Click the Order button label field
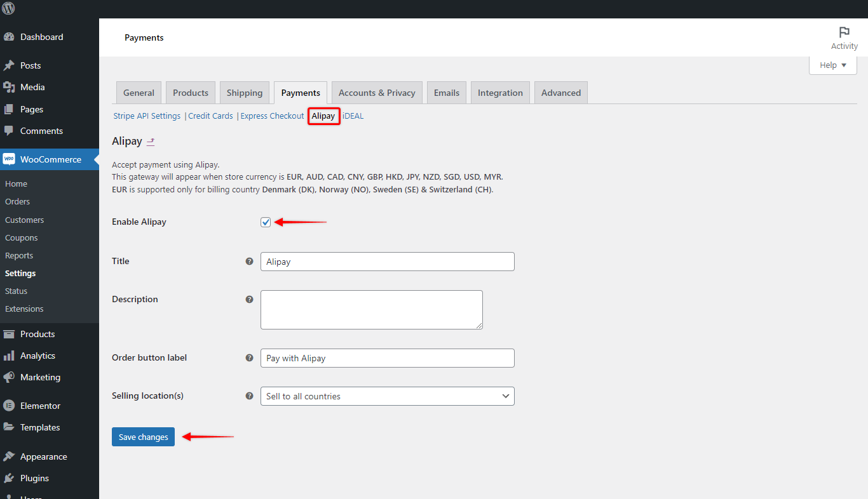This screenshot has width=868, height=499. 388,358
